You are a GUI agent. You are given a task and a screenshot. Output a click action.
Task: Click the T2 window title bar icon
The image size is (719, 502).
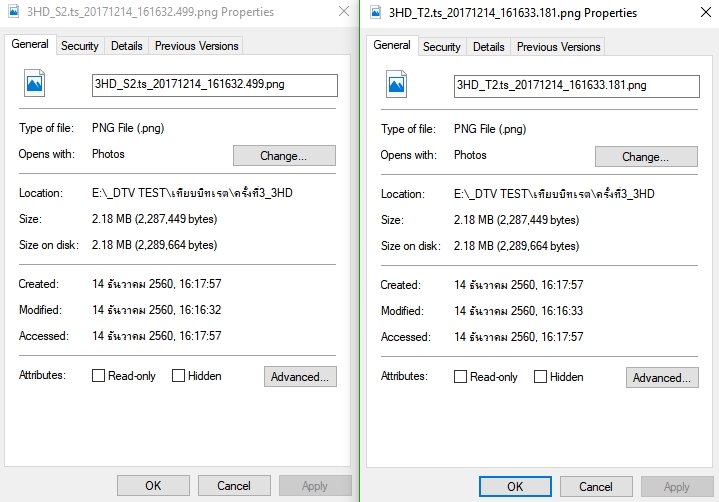tap(376, 12)
